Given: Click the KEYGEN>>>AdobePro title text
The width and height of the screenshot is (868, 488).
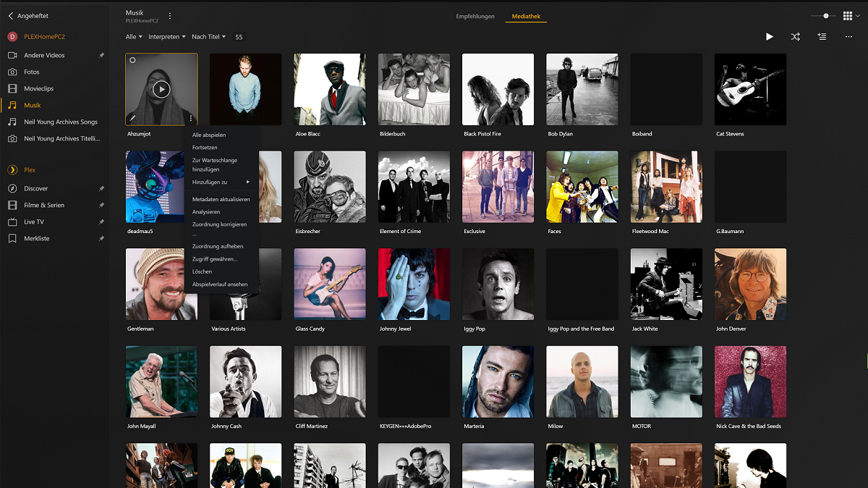Looking at the screenshot, I should coord(405,426).
